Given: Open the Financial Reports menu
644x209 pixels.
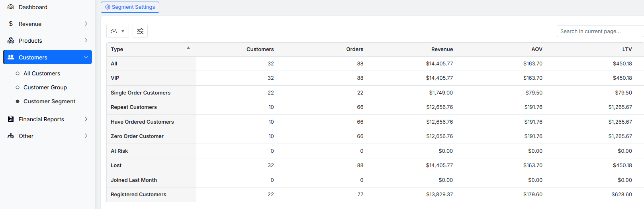Looking at the screenshot, I should click(41, 119).
